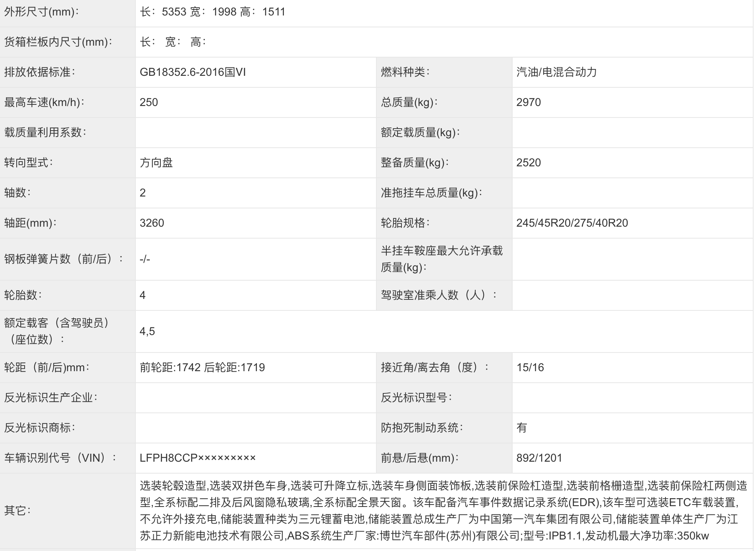Select emission standard GB18352.6-2016国VI
Screen dimensions: 756x551
(193, 72)
